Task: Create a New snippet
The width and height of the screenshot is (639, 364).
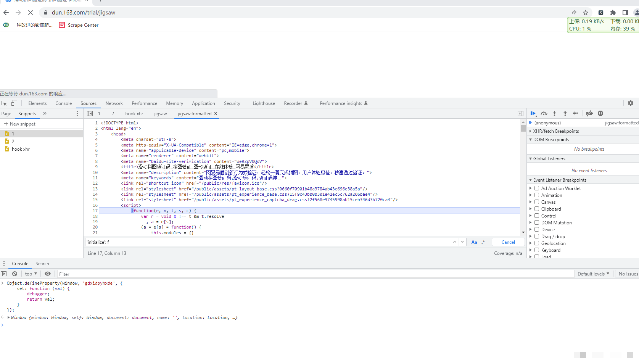Action: point(20,124)
